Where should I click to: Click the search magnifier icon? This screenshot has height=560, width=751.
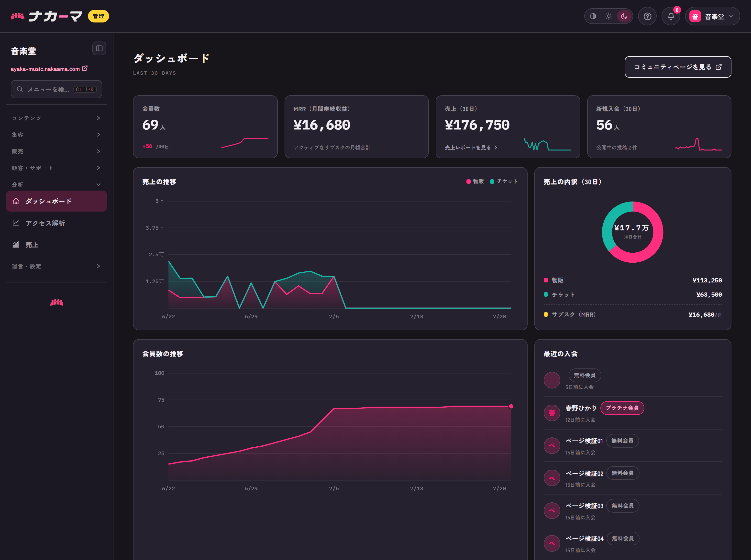(x=20, y=89)
